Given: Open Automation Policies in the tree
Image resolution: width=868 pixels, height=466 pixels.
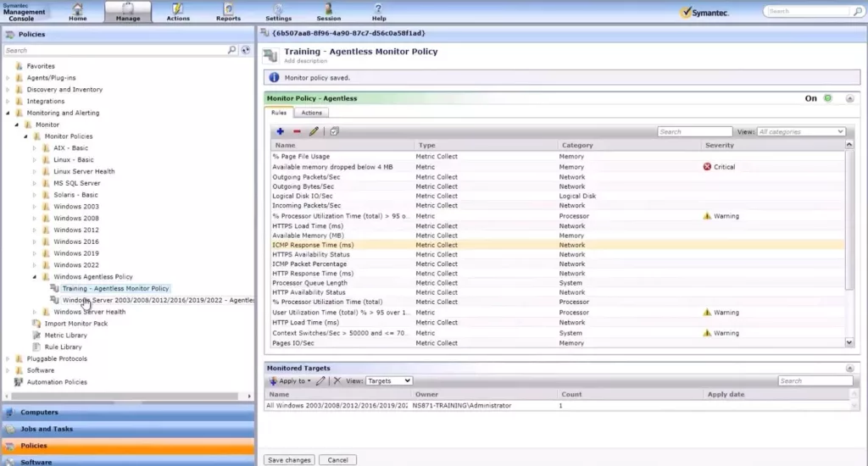Looking at the screenshot, I should tap(57, 382).
